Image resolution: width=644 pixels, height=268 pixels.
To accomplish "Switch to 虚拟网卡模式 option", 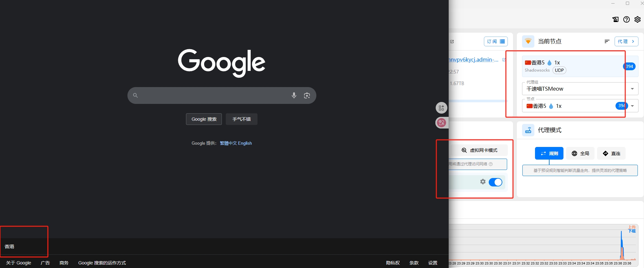I will (x=479, y=150).
